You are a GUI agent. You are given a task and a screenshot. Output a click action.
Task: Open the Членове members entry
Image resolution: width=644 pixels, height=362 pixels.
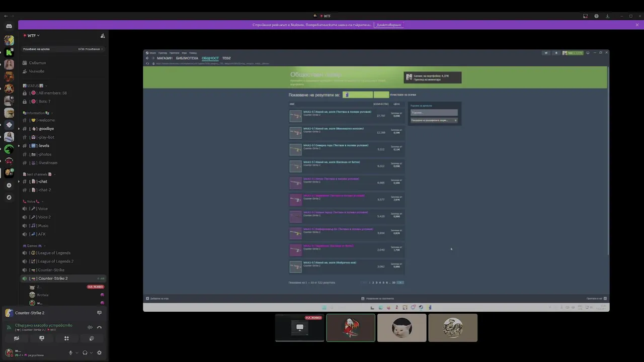62,71
